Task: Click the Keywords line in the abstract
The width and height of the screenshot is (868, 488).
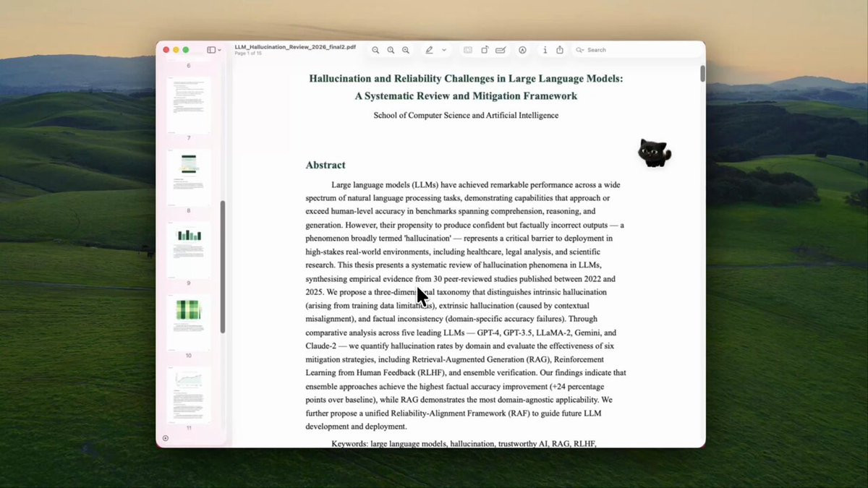Action: click(x=464, y=443)
